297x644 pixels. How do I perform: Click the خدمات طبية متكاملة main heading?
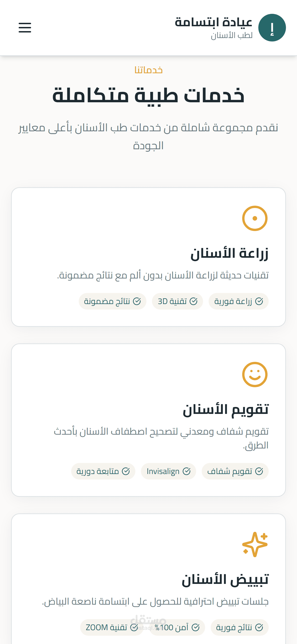(x=148, y=96)
